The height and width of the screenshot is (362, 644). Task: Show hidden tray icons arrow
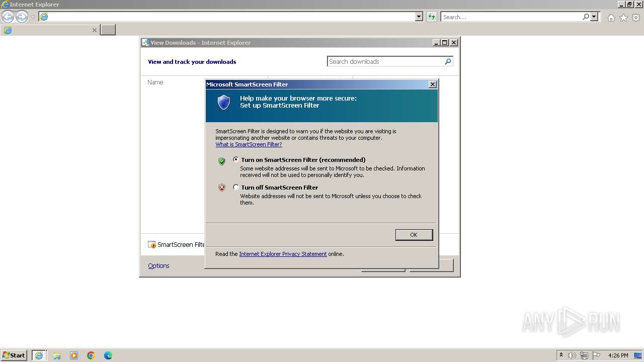[x=561, y=355]
